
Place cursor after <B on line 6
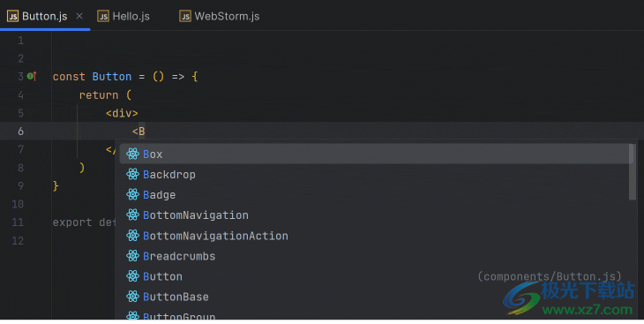point(145,132)
